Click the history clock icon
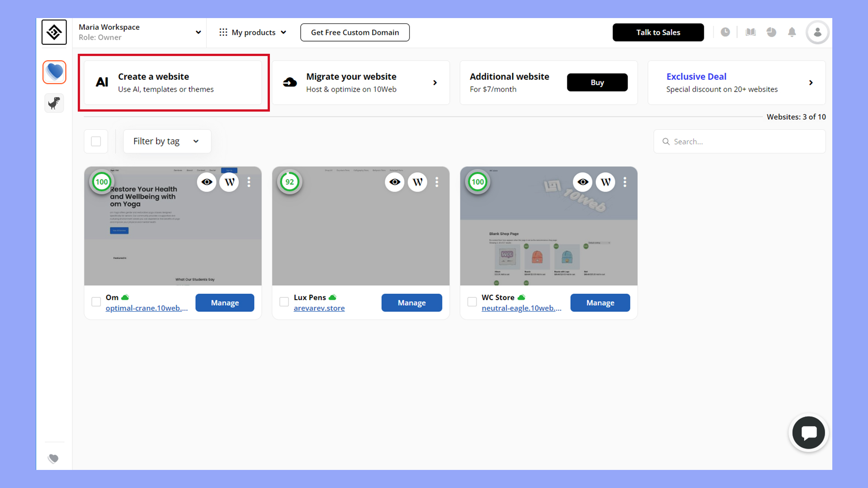Image resolution: width=868 pixels, height=488 pixels. pyautogui.click(x=726, y=32)
